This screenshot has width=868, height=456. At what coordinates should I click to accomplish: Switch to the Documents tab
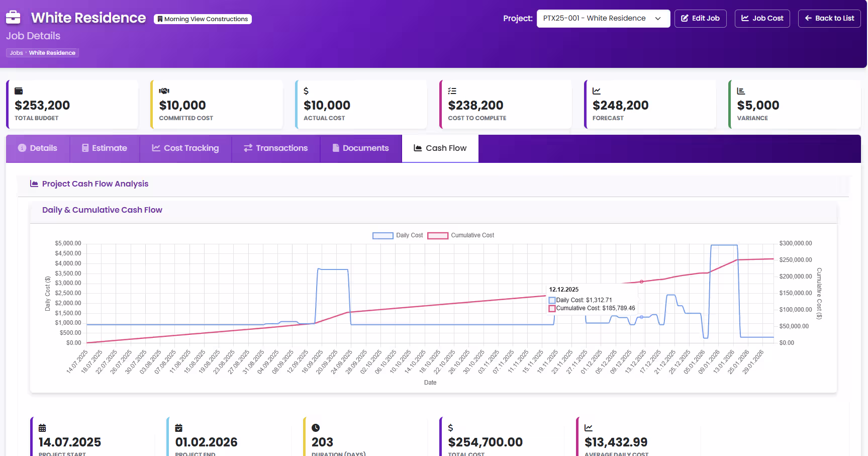click(361, 148)
